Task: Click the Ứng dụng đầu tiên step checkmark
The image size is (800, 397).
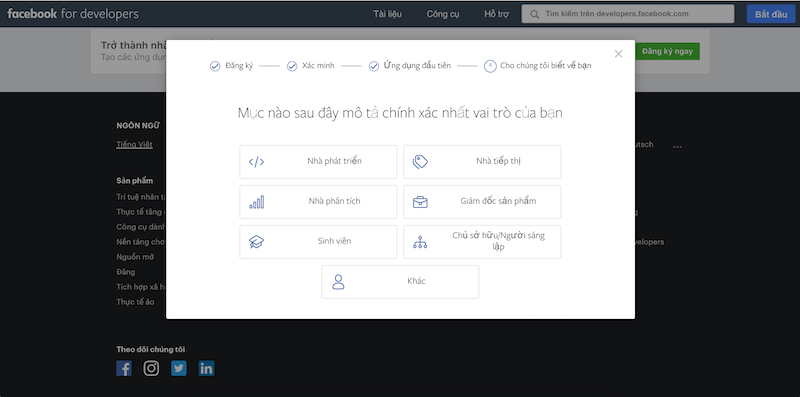Action: click(374, 66)
